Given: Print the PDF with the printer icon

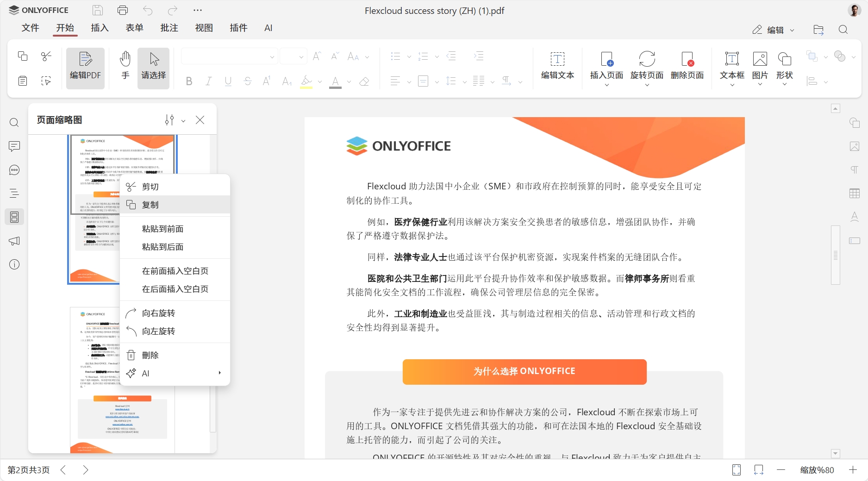Looking at the screenshot, I should pos(123,10).
